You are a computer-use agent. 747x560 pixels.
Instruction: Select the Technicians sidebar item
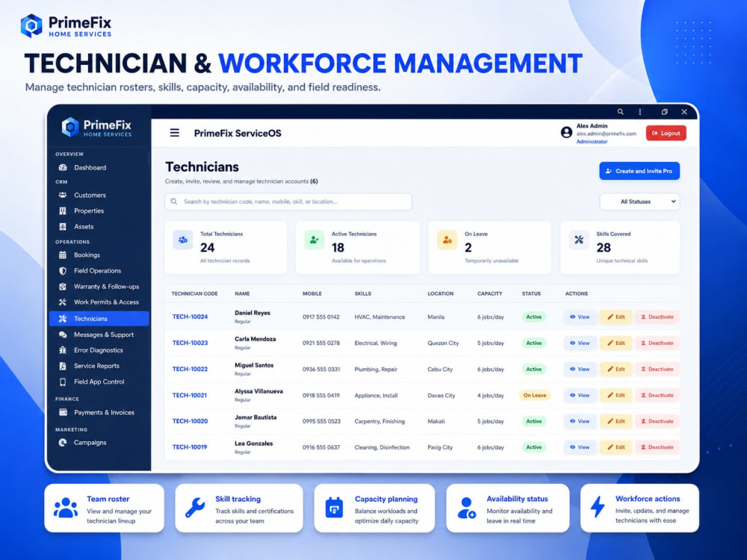[x=99, y=319]
